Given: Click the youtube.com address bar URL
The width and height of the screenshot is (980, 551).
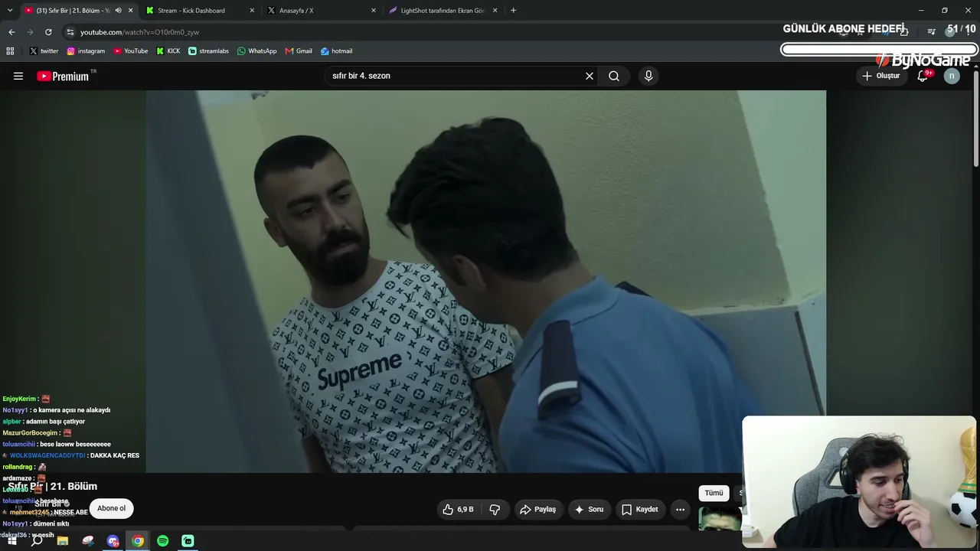Looking at the screenshot, I should (139, 32).
